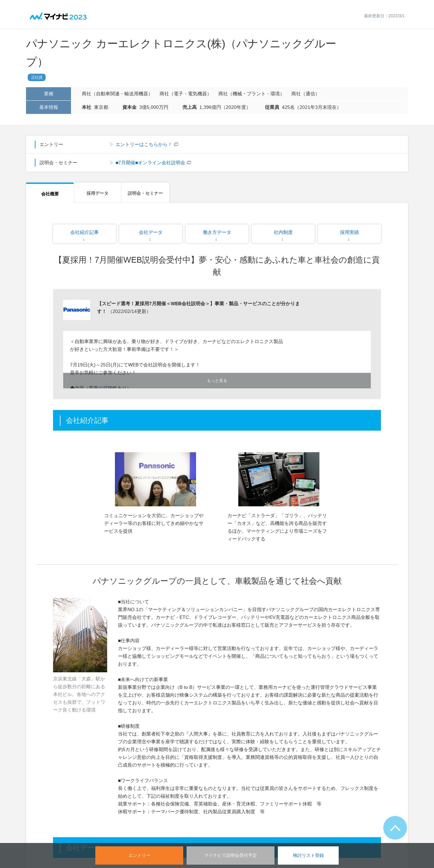The image size is (434, 868).
Task: Click 商社（通信） industry text
Action: 305,94
